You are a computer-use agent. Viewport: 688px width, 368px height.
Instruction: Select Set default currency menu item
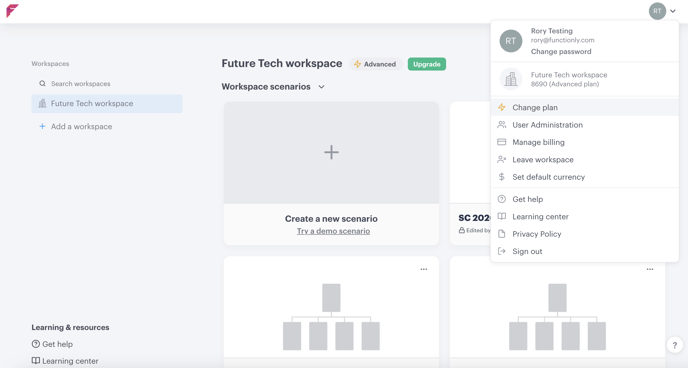[x=584, y=177]
